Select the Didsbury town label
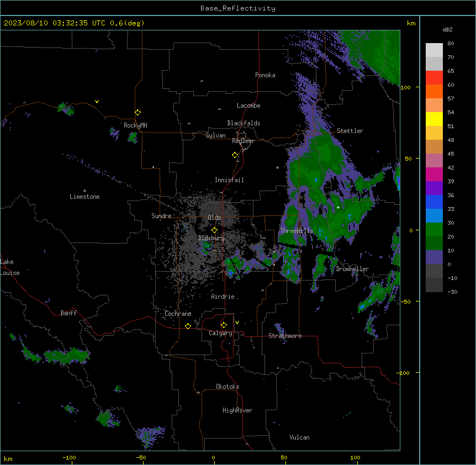The image size is (476, 465). click(211, 238)
